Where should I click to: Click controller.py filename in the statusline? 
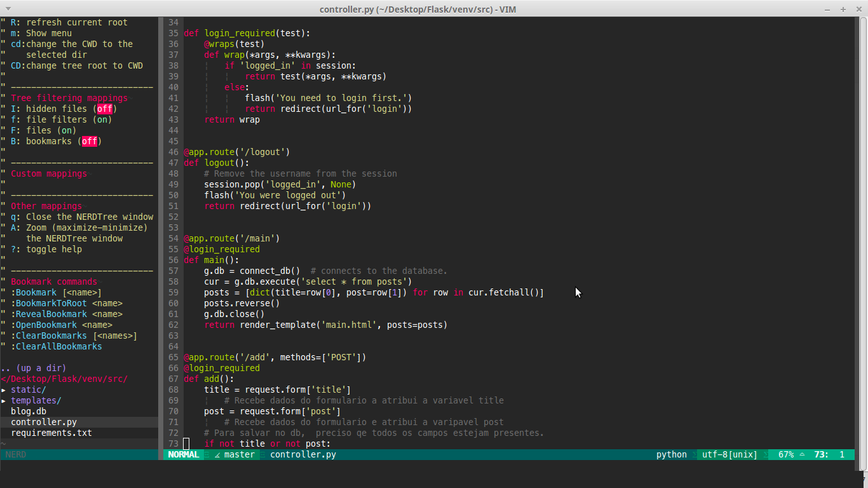point(303,454)
